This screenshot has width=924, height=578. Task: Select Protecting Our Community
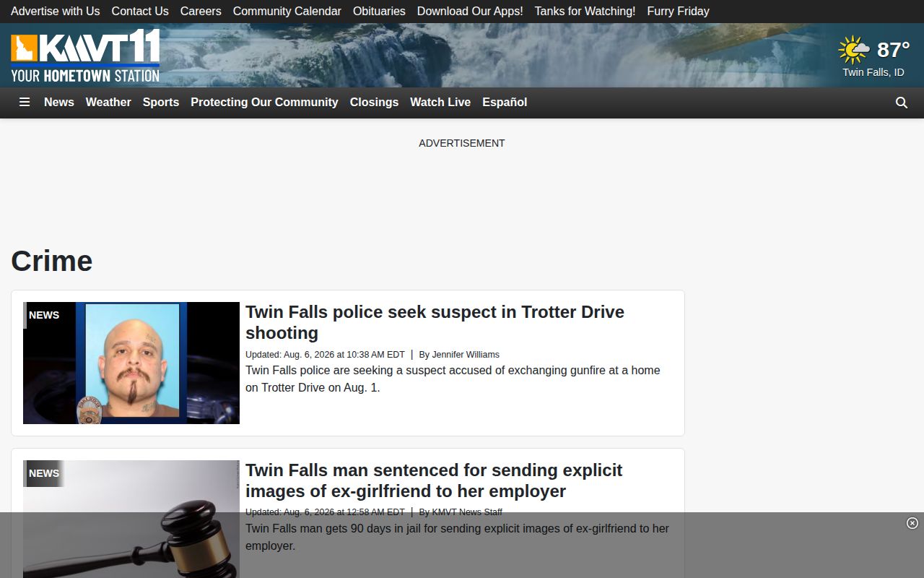click(264, 103)
